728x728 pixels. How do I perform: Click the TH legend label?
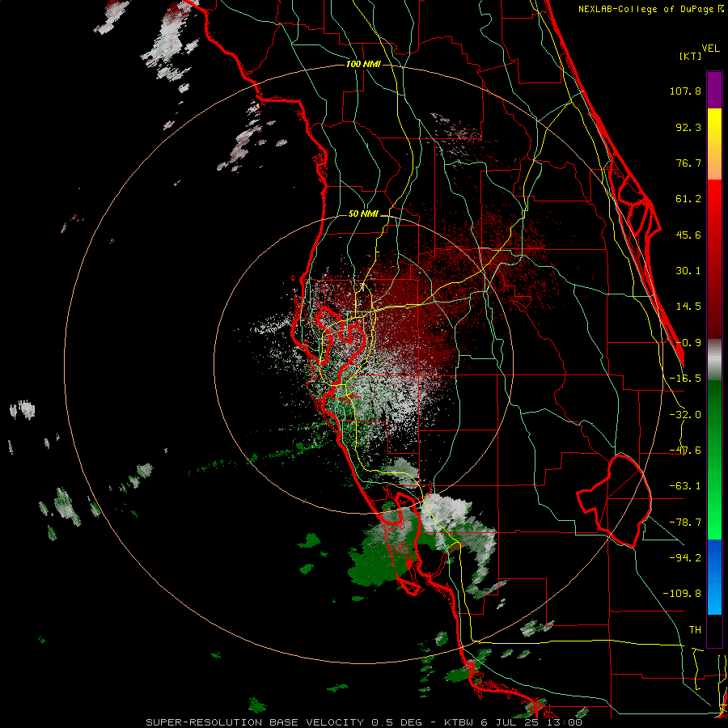[x=695, y=630]
